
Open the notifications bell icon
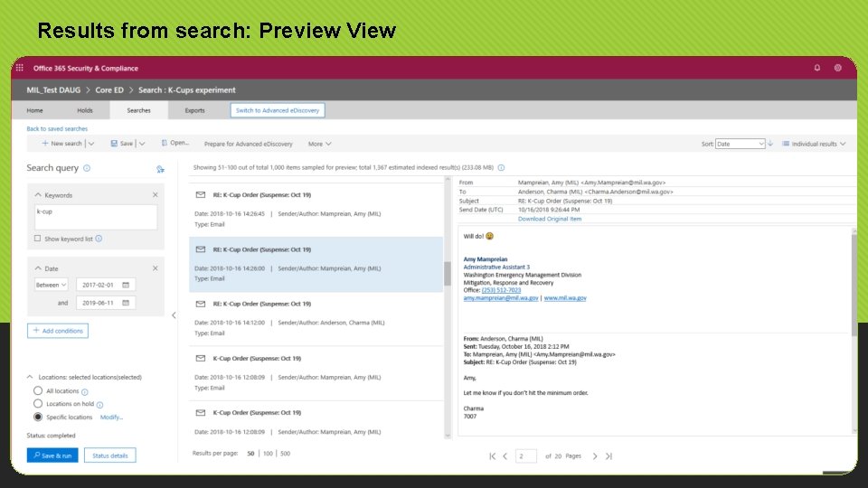coord(817,68)
